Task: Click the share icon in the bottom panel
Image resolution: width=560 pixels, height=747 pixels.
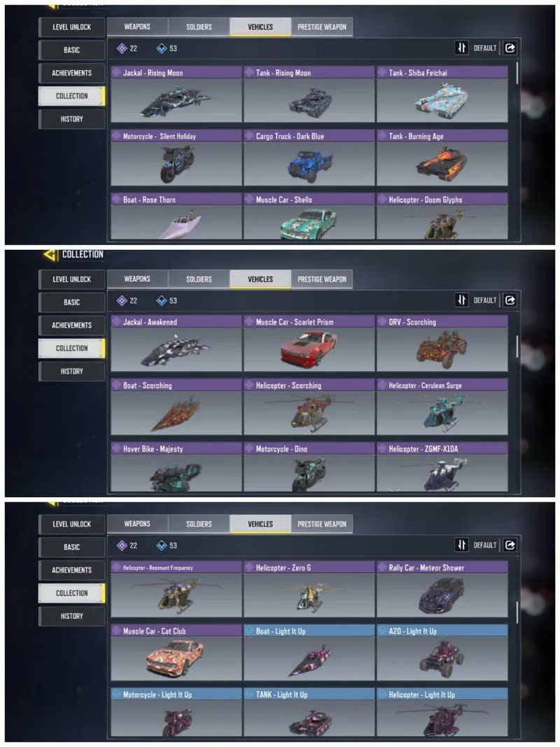Action: [x=510, y=545]
